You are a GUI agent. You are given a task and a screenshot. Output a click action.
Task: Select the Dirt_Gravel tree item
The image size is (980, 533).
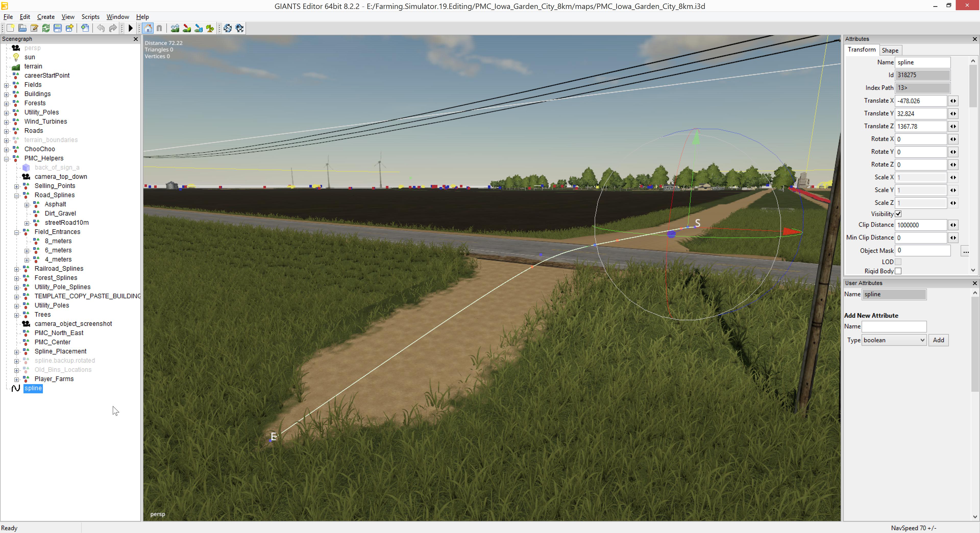click(x=60, y=214)
